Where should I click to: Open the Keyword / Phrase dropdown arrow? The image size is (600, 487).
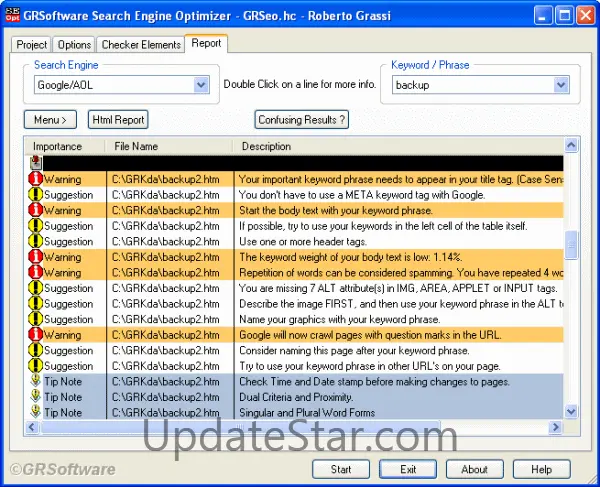coord(561,85)
